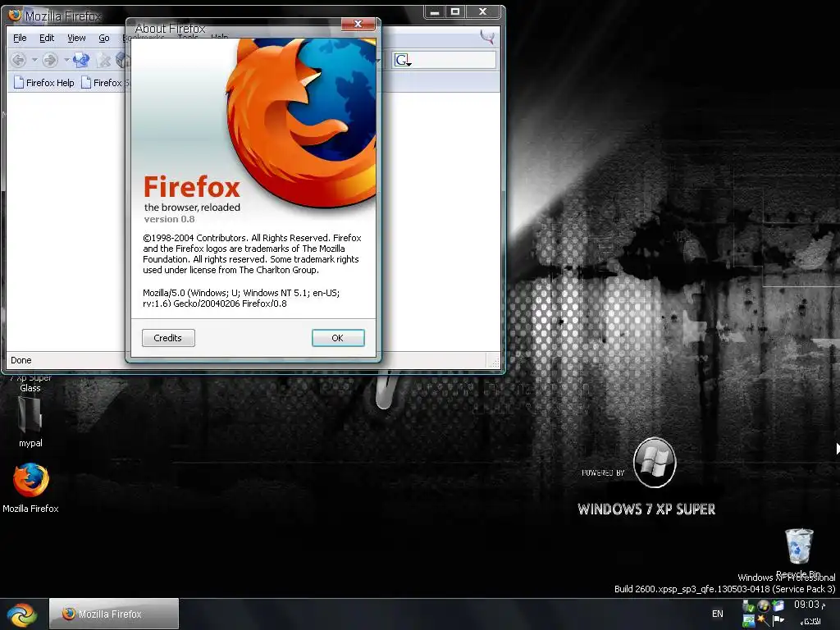Click the network connection tray icon
This screenshot has width=840, height=630.
[748, 622]
